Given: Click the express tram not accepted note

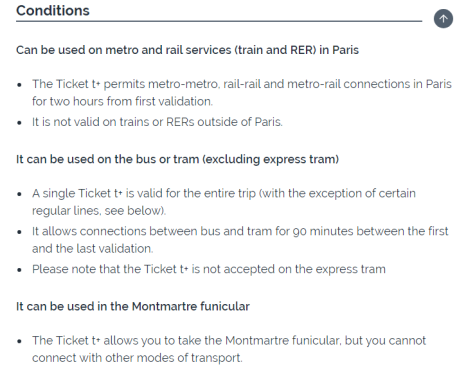Looking at the screenshot, I should point(209,269).
